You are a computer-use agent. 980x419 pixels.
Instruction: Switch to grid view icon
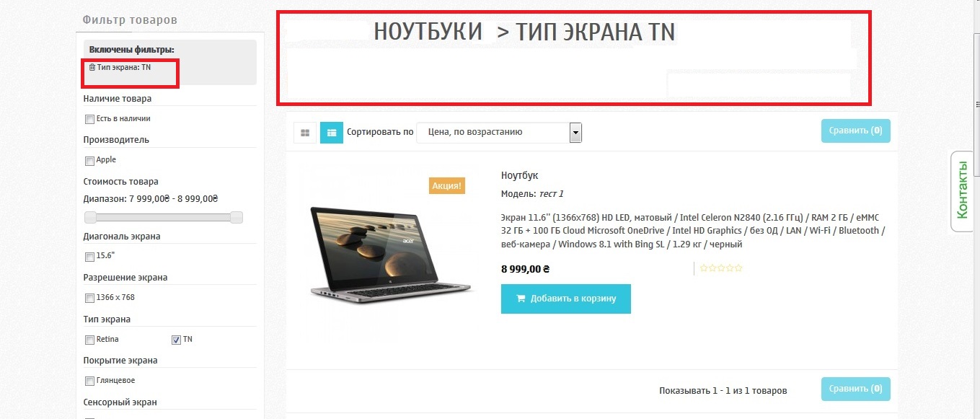pyautogui.click(x=305, y=133)
